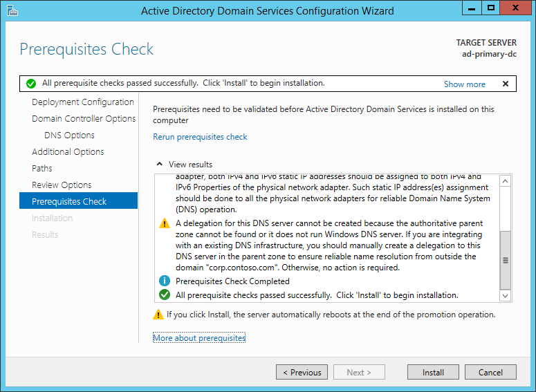Open Show more in notification banner
536x392 pixels.
[x=465, y=84]
